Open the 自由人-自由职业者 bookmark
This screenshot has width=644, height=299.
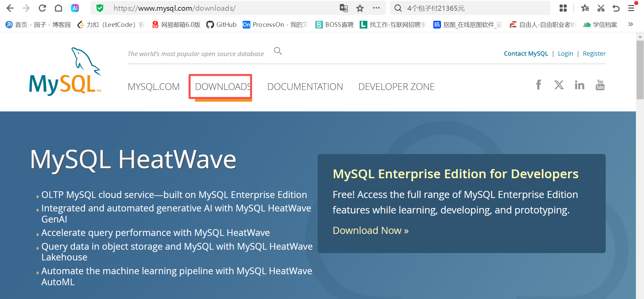542,24
